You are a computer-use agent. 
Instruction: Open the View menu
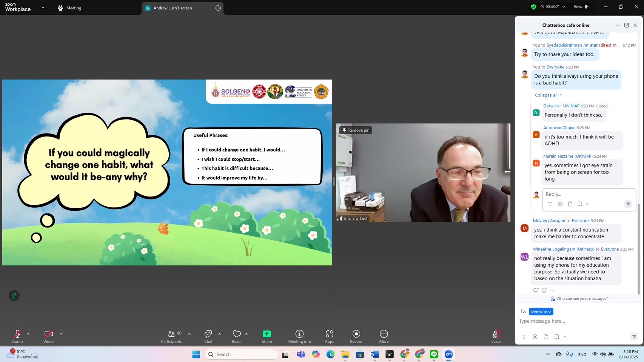(581, 7)
